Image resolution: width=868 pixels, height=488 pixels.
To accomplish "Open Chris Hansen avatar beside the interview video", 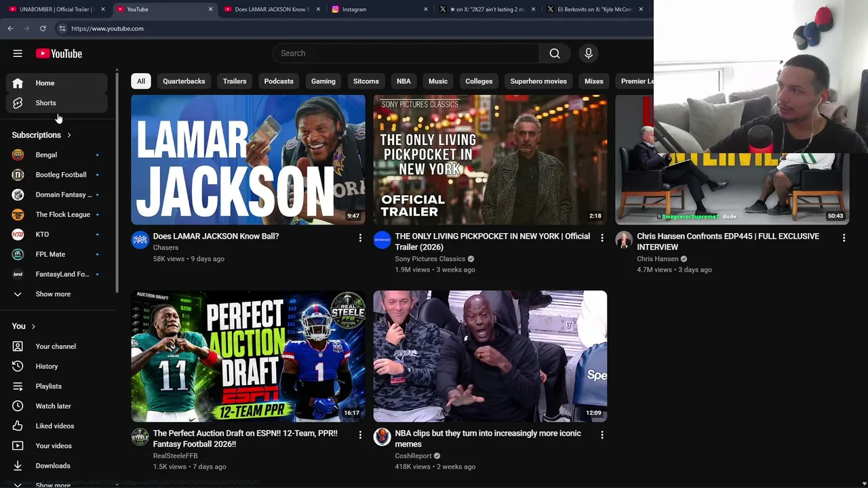I will [624, 240].
